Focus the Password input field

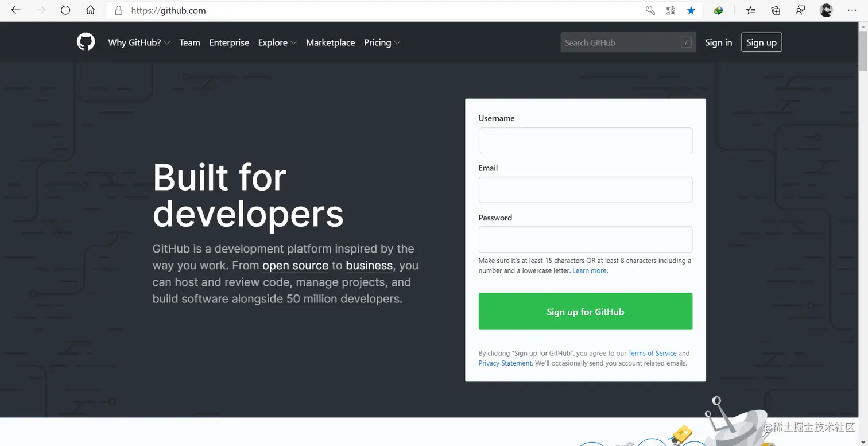586,239
